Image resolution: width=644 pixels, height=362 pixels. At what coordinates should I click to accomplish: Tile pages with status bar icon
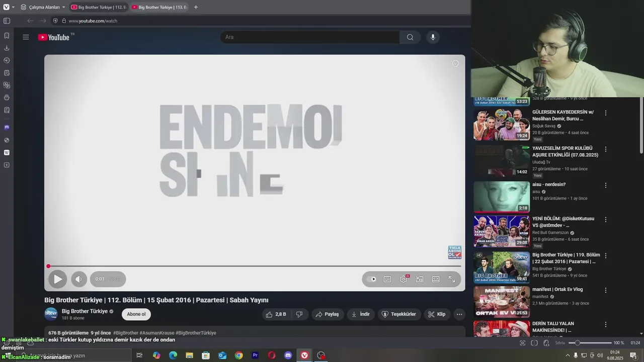tap(534, 343)
